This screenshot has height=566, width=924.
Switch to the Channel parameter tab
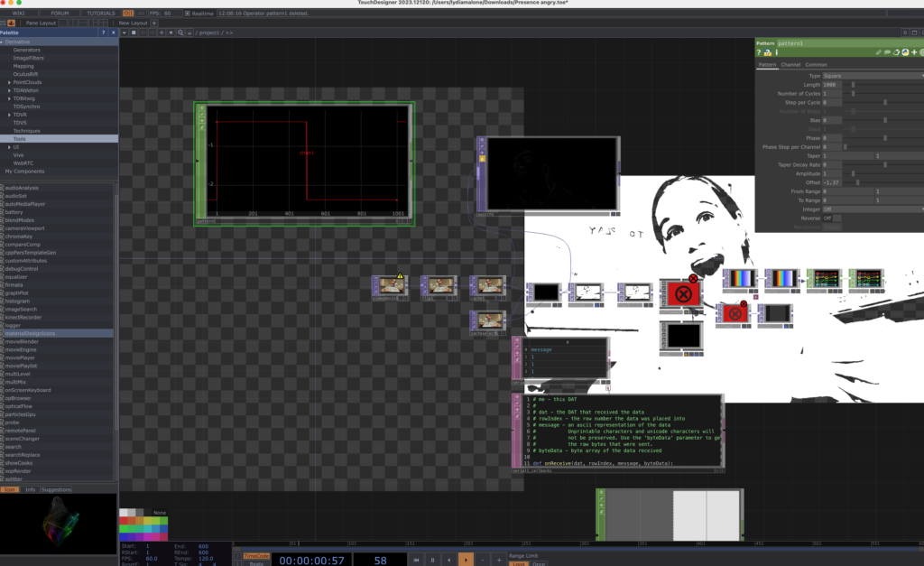click(x=790, y=65)
